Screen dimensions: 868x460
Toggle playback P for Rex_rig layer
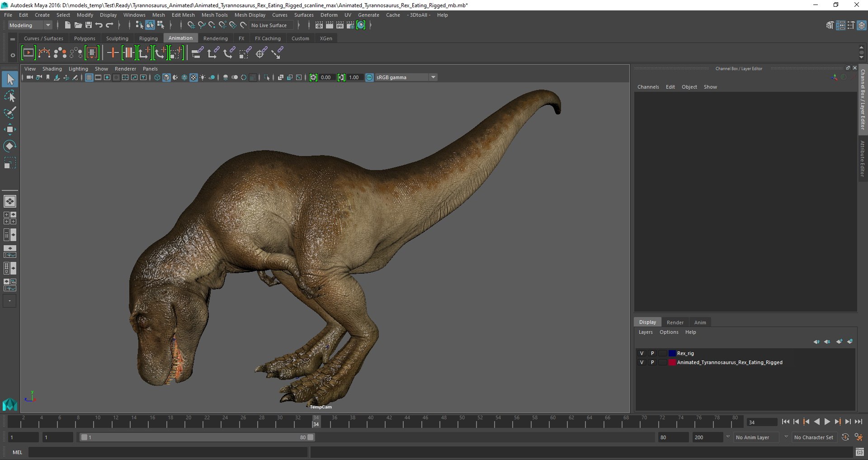pos(652,353)
